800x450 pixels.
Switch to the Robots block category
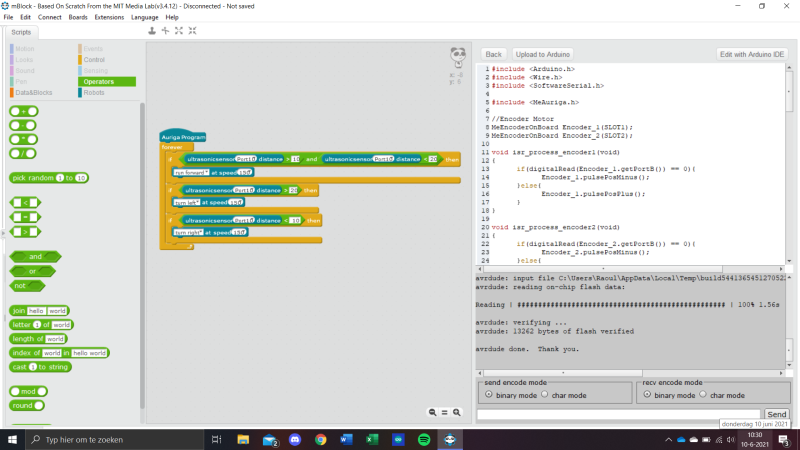click(94, 92)
